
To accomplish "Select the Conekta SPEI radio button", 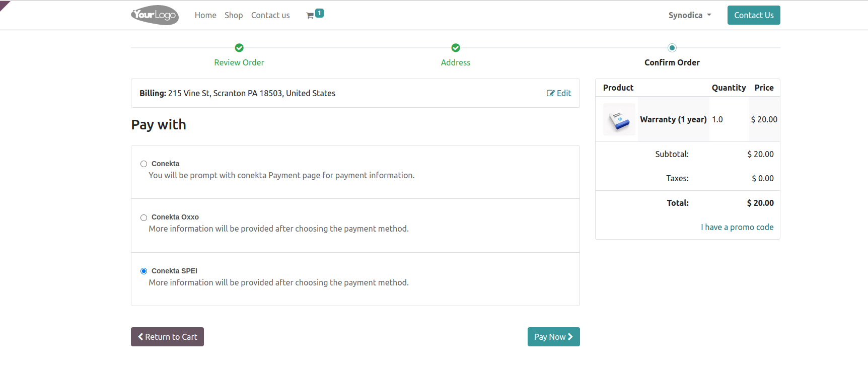I will click(143, 271).
